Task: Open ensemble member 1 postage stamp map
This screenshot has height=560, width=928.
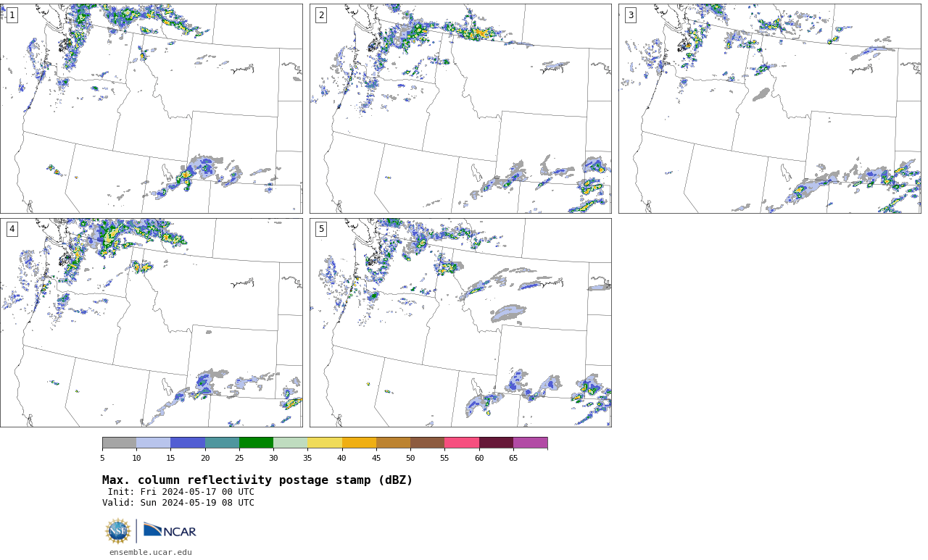Action: 152,109
